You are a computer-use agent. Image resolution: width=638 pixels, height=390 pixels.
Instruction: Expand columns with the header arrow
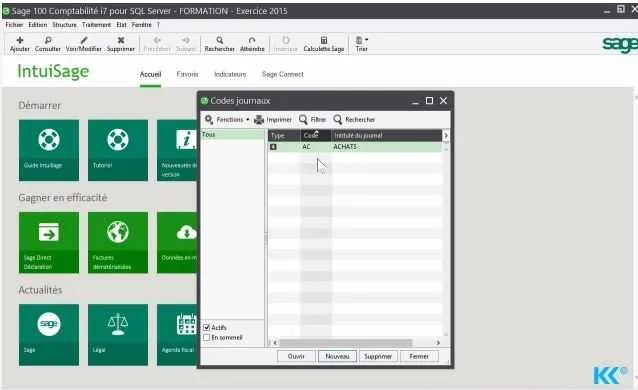point(446,135)
